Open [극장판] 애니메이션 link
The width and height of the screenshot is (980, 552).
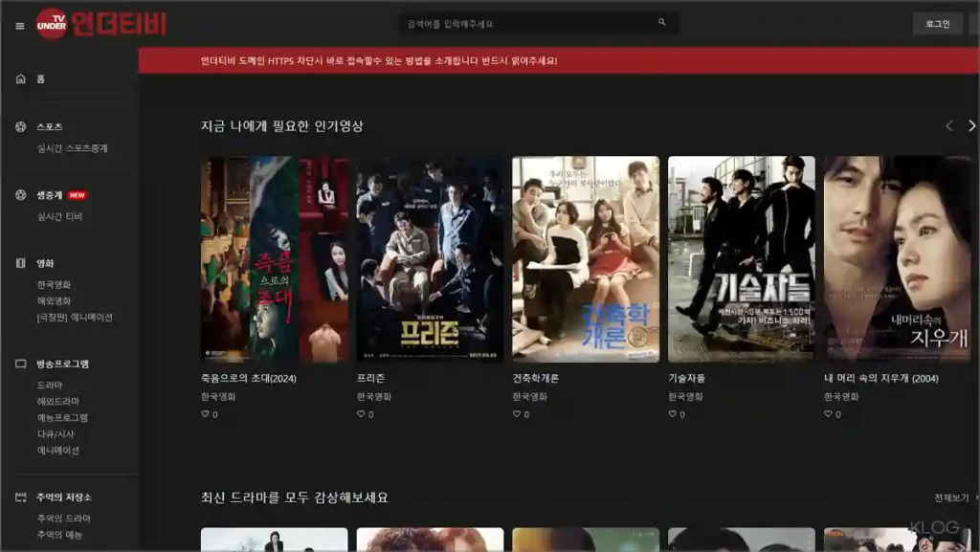[75, 318]
